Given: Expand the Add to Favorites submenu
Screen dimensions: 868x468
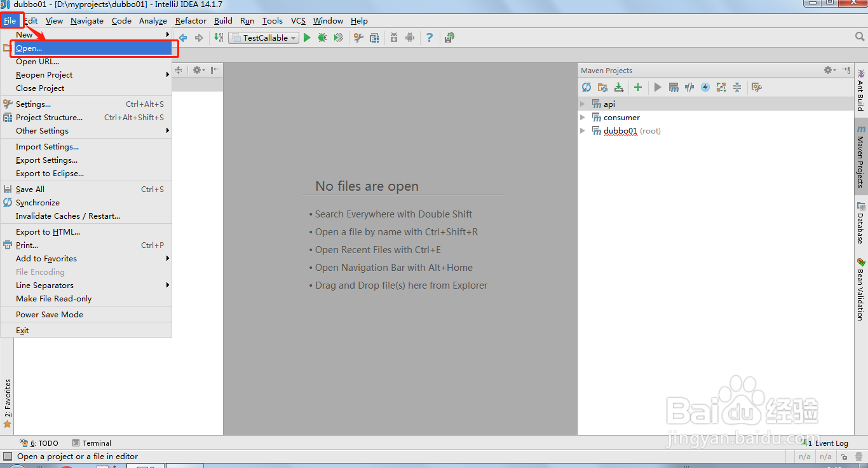Looking at the screenshot, I should (x=86, y=259).
